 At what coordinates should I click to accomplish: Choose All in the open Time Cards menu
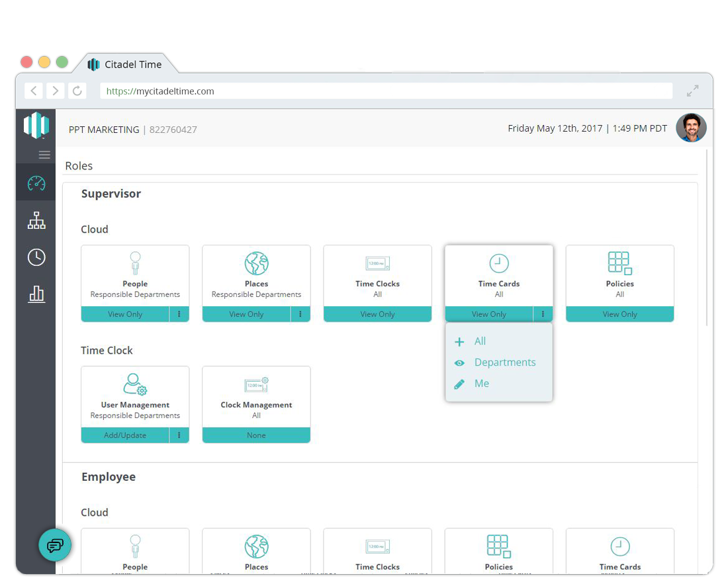pos(480,341)
